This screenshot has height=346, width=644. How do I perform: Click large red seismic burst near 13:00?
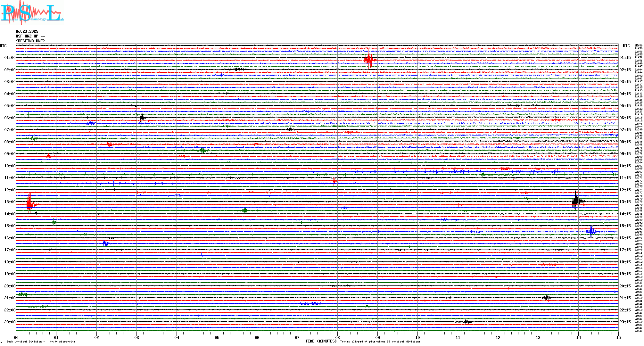(30, 204)
